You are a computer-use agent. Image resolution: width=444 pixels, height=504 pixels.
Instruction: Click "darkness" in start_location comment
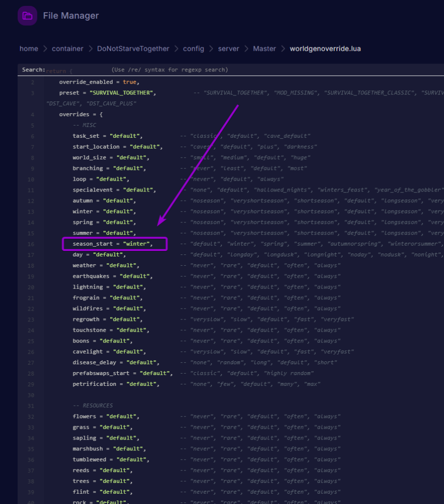[300, 147]
